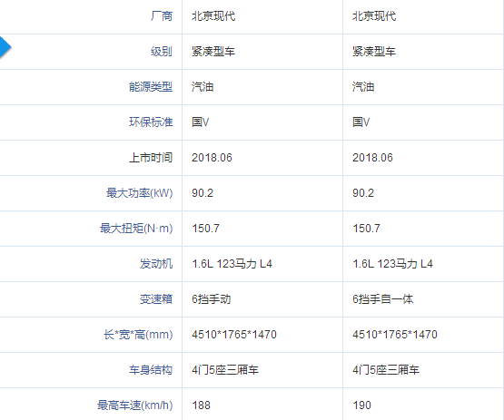Select the top speed value 190
This screenshot has height=420, width=504.
(x=362, y=405)
